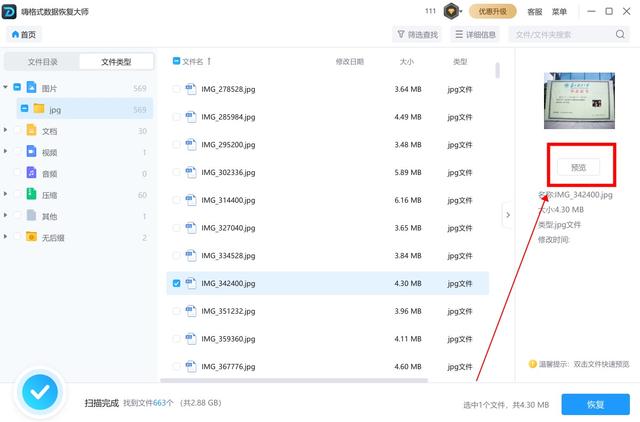
Task: Click the 压缩 category icon
Action: [31, 194]
